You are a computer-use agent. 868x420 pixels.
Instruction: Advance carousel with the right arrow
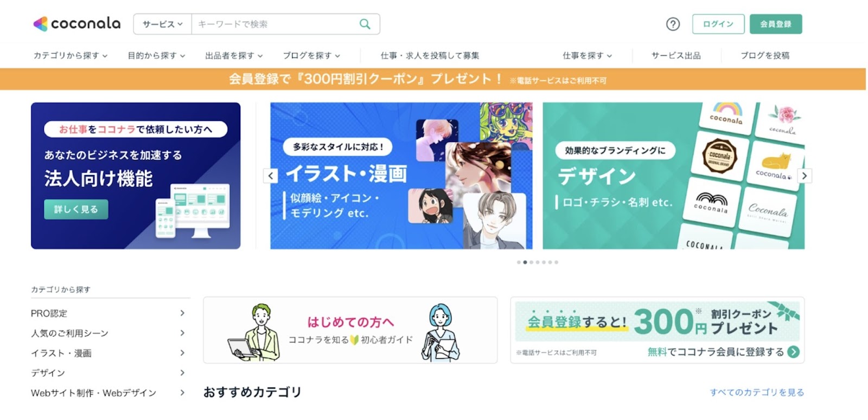(805, 176)
